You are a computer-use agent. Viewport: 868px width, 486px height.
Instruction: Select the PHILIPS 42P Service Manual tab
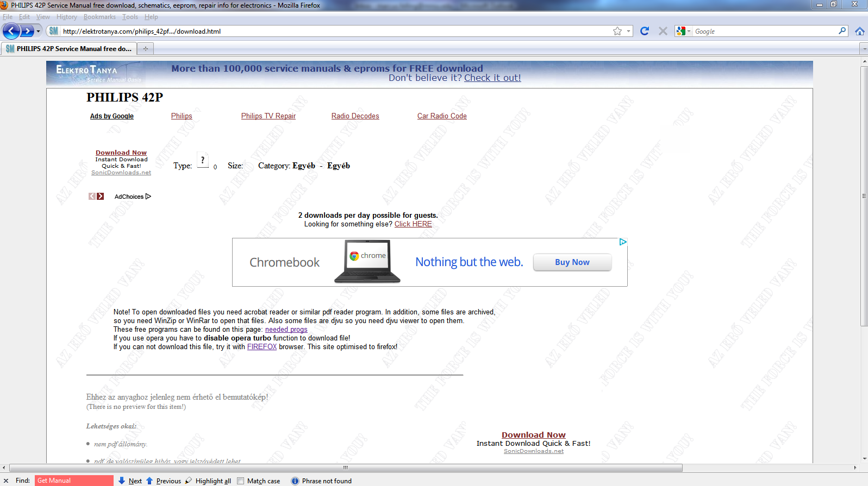tap(68, 49)
